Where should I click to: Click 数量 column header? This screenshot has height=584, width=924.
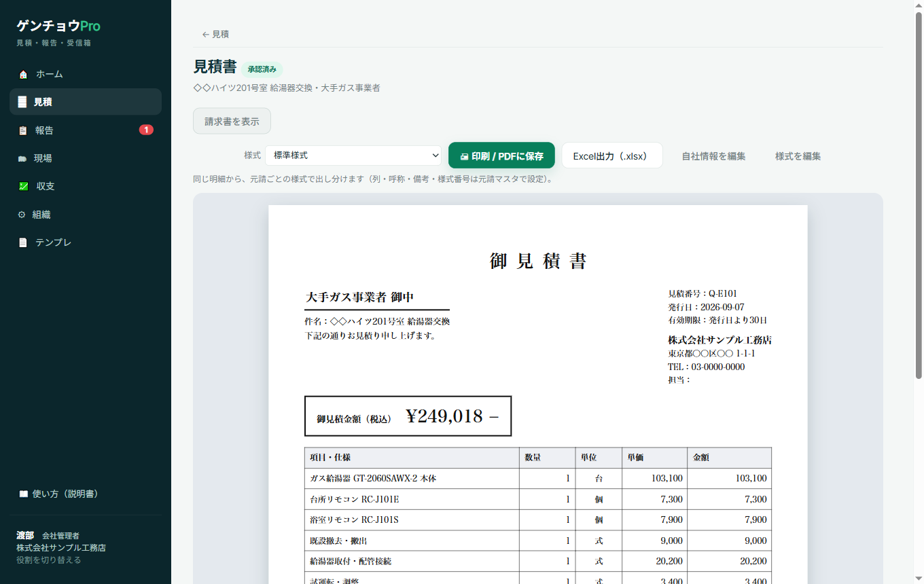tap(548, 458)
